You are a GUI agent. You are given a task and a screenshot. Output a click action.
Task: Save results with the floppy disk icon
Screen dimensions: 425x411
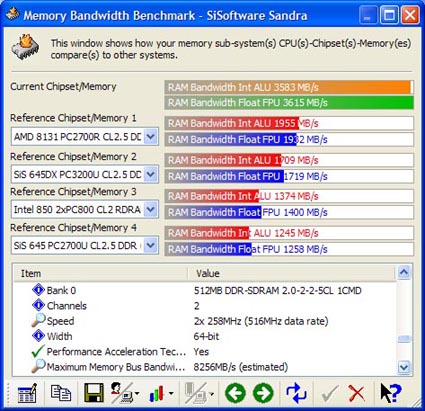tap(94, 393)
